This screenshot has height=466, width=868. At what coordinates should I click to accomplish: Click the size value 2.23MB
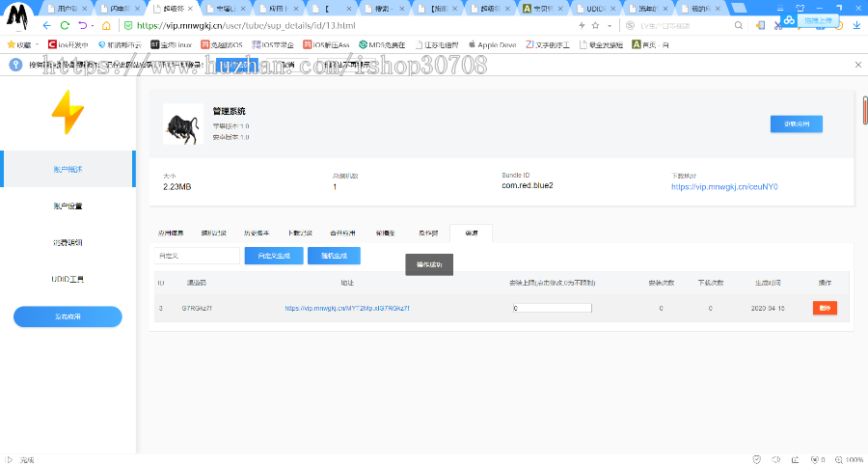point(177,187)
